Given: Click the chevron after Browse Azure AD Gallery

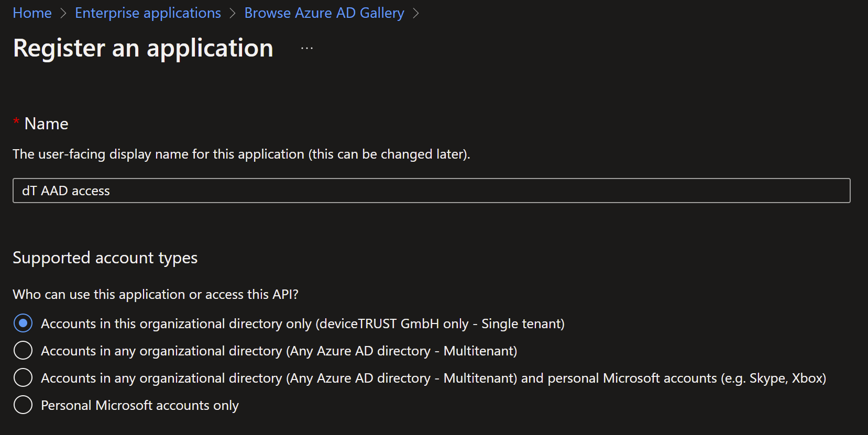Looking at the screenshot, I should (x=416, y=14).
